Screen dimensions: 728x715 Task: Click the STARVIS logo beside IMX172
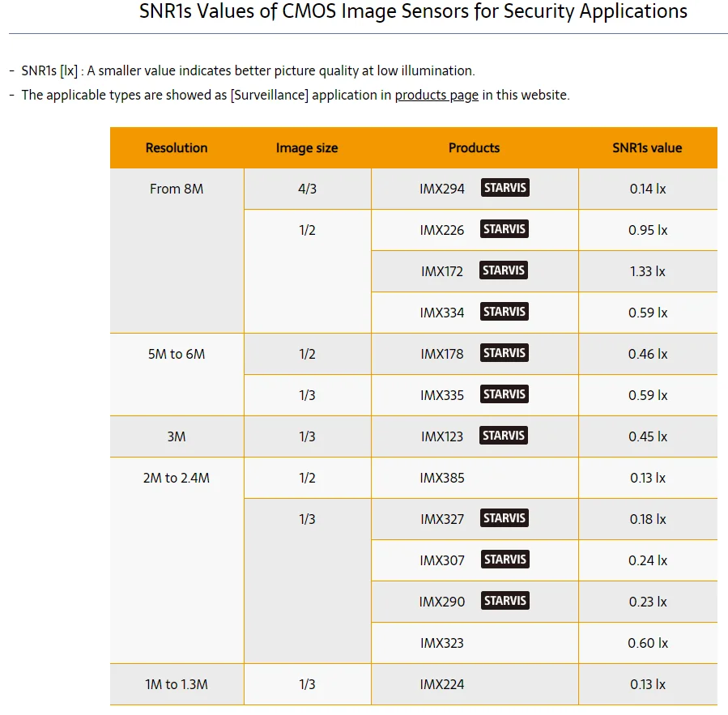click(x=504, y=271)
